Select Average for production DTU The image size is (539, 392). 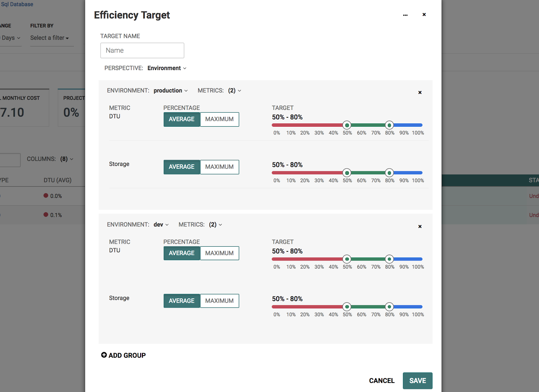(182, 119)
